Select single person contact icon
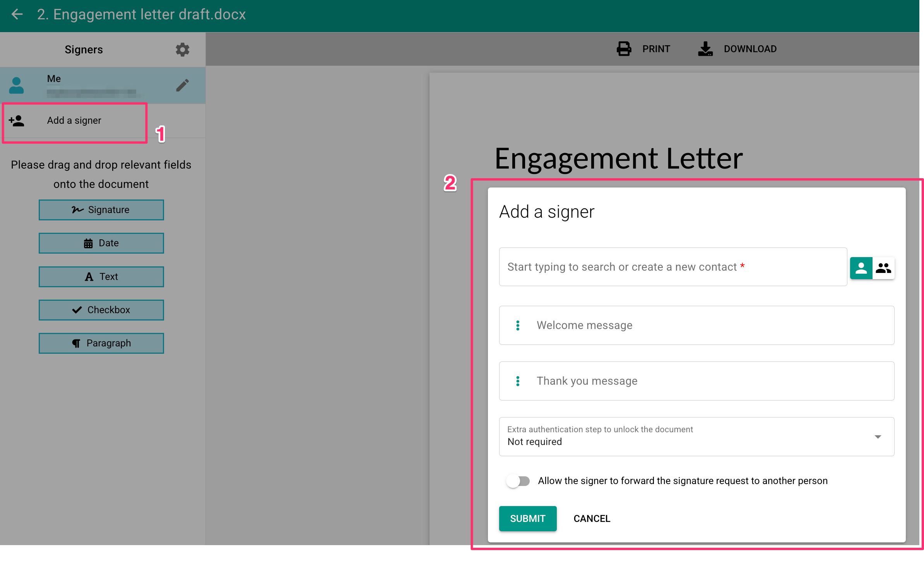Image resolution: width=924 pixels, height=566 pixels. coord(861,268)
